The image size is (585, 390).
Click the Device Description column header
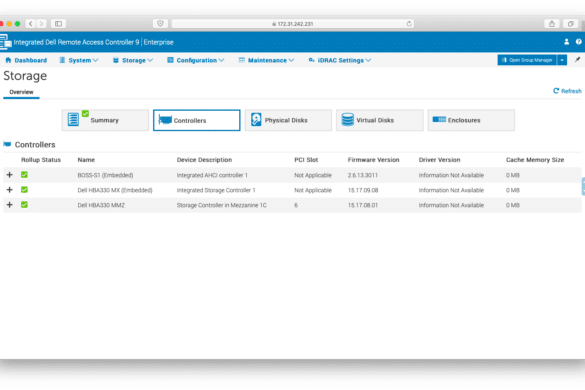(x=204, y=160)
